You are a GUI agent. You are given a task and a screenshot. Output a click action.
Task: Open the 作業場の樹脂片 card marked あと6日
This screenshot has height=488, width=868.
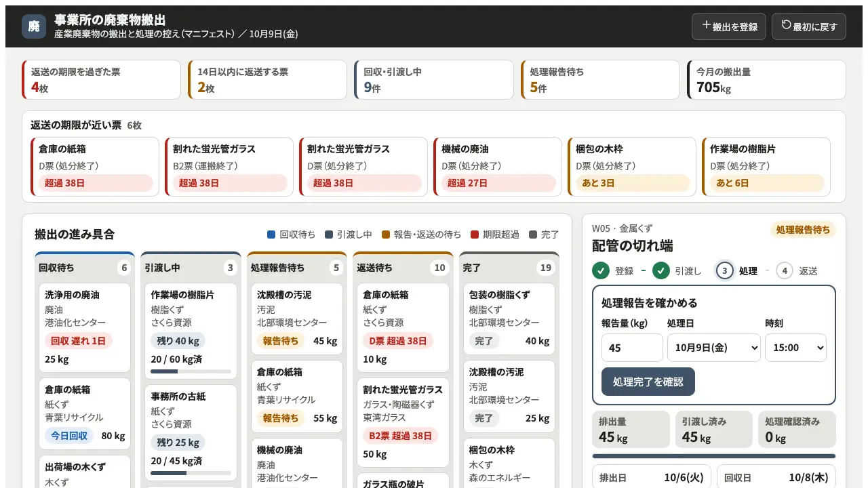(x=766, y=167)
